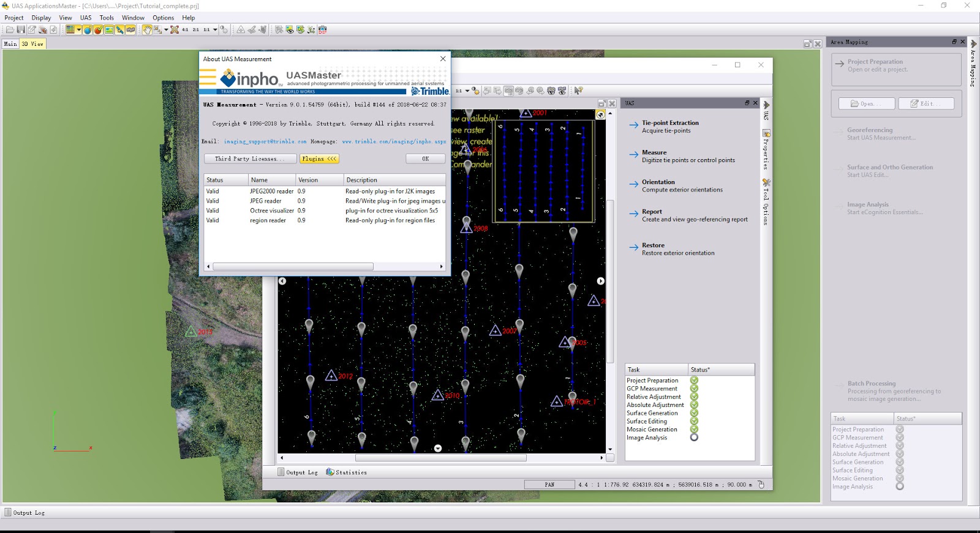Open the Statistics tab

click(347, 472)
